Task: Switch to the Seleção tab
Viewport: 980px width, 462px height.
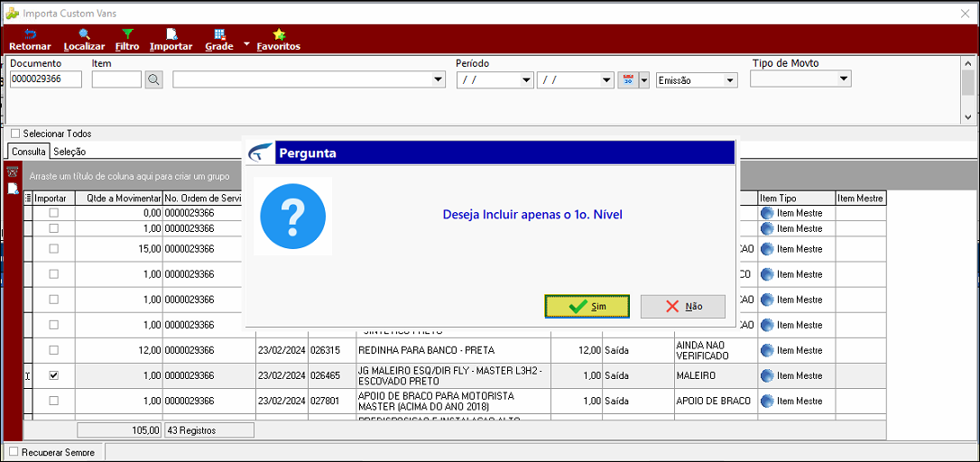Action: (x=69, y=152)
